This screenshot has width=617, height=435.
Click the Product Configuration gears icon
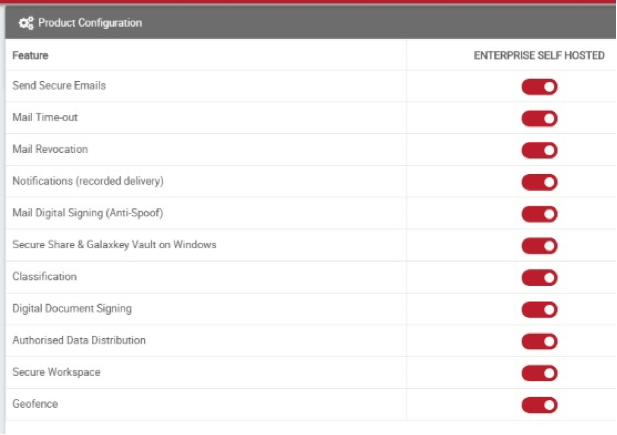point(26,23)
